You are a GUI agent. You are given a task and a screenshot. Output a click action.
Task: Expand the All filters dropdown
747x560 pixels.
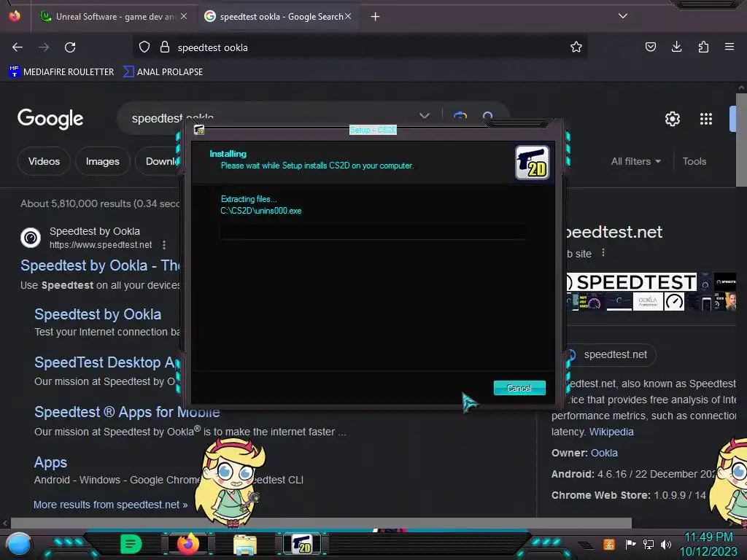coord(635,161)
